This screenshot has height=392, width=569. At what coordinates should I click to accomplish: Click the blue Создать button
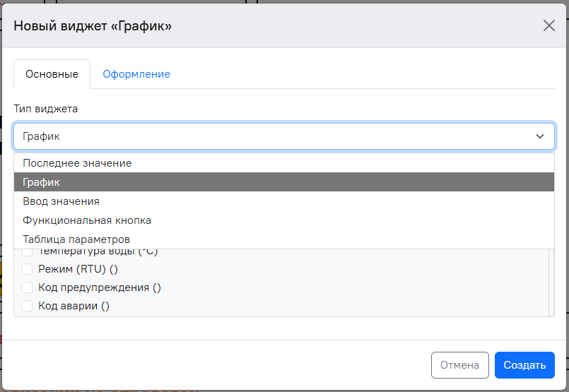pos(524,365)
